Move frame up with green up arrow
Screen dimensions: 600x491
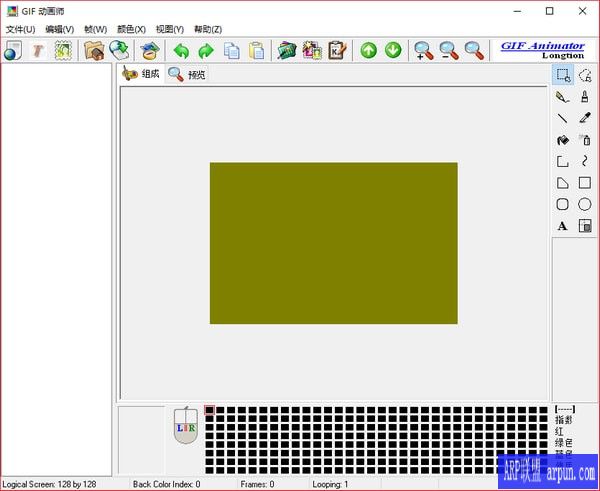pos(369,50)
